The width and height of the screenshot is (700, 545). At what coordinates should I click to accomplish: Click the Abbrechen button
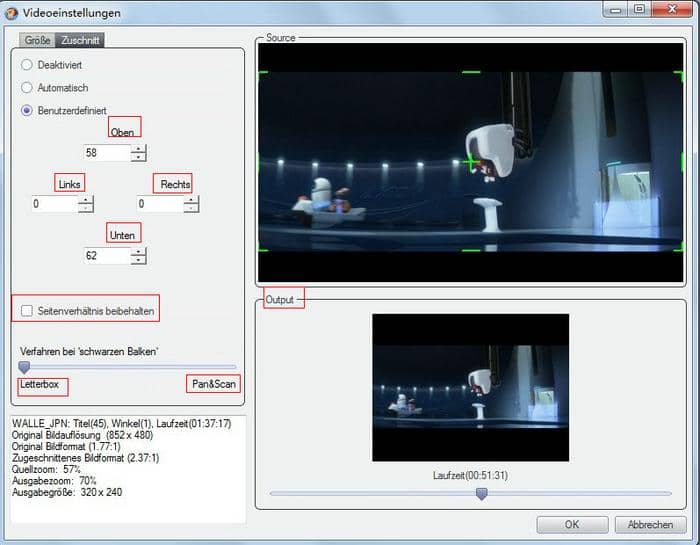[x=650, y=524]
